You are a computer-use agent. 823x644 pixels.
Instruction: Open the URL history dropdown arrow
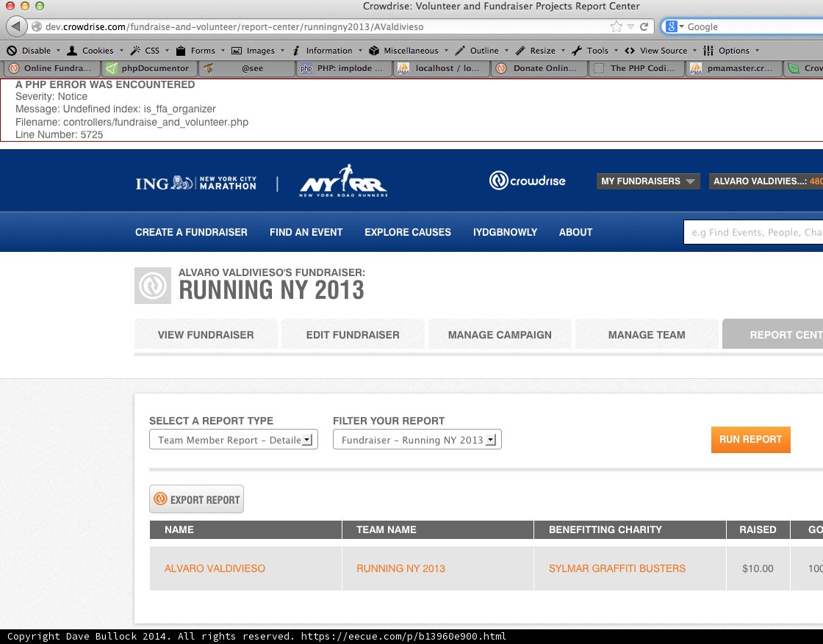(x=631, y=26)
